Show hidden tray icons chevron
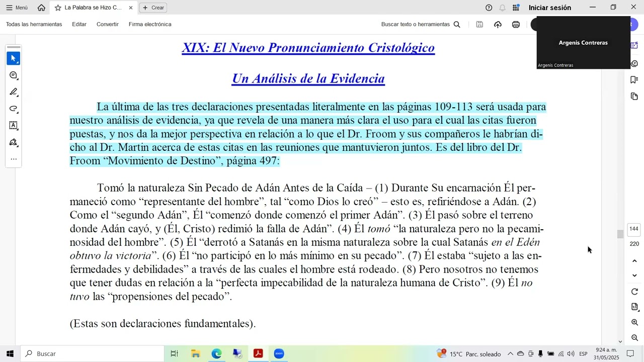Viewport: 644px width, 362px height. [510, 354]
